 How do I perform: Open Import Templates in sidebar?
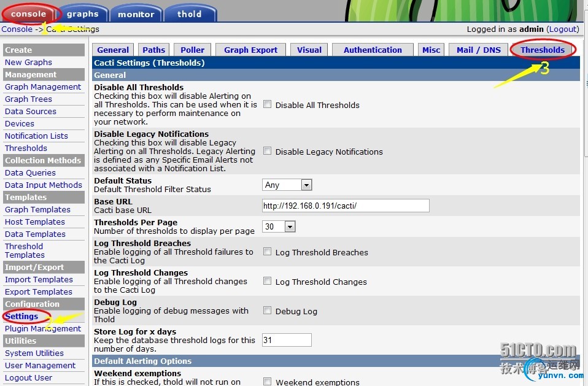click(39, 280)
